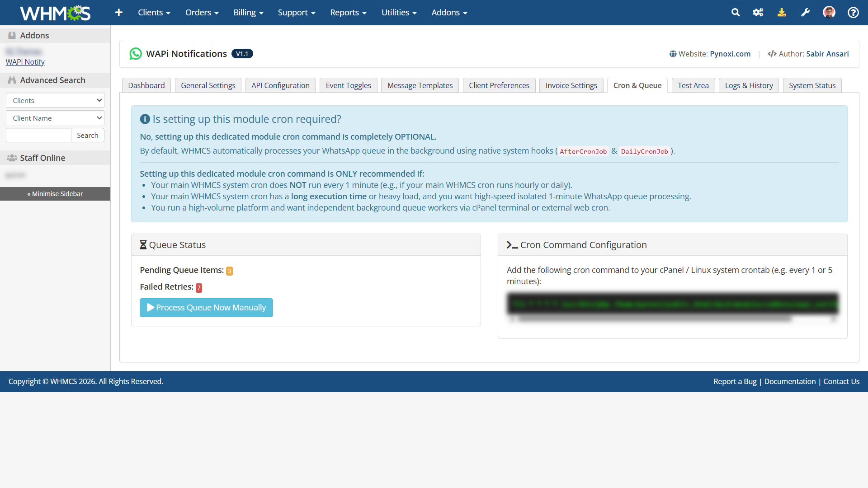Open the Message Templates tab
This screenshot has width=868, height=488.
[420, 85]
